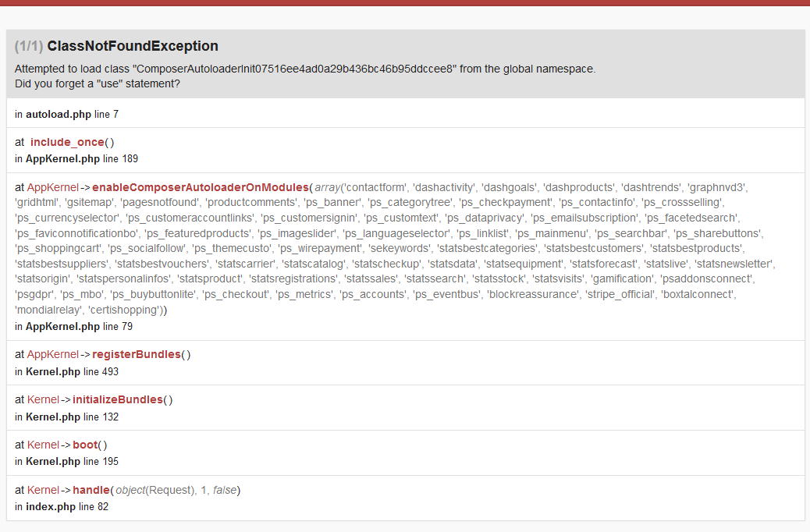Click the registerBundles() method name
Screen dimensions: 810x532
coord(137,354)
